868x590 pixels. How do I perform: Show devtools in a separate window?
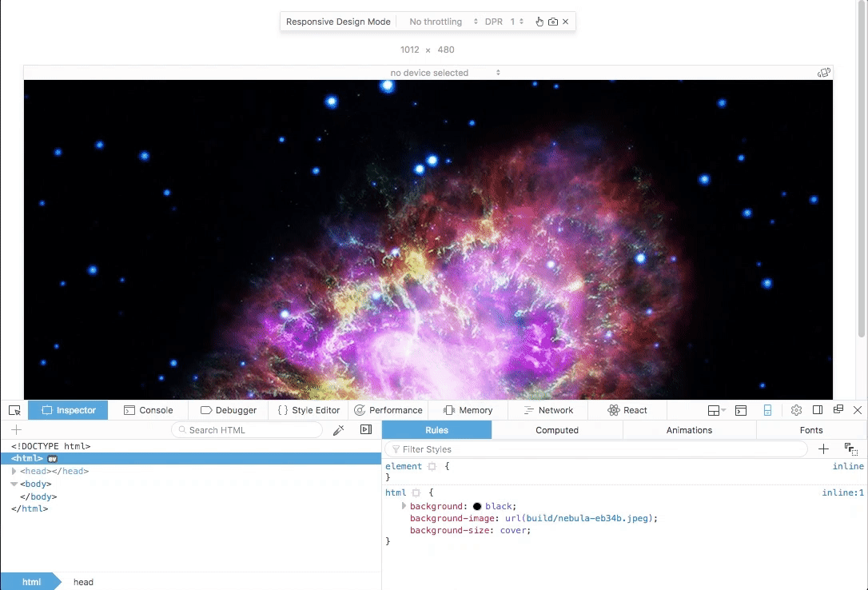coord(838,409)
